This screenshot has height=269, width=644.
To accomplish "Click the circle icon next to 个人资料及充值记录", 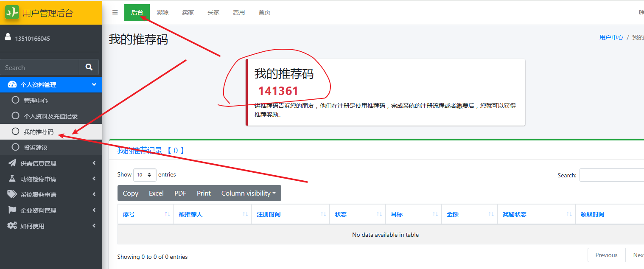I will point(16,115).
